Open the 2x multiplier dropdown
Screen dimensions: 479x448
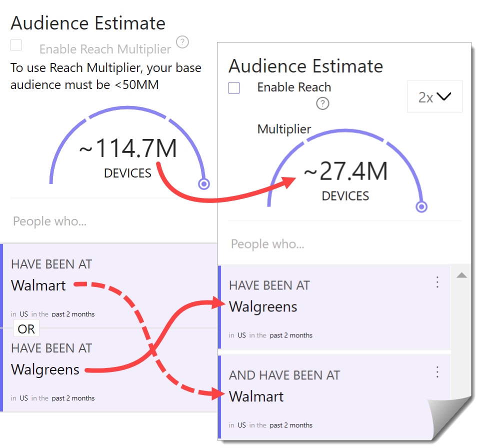[434, 96]
